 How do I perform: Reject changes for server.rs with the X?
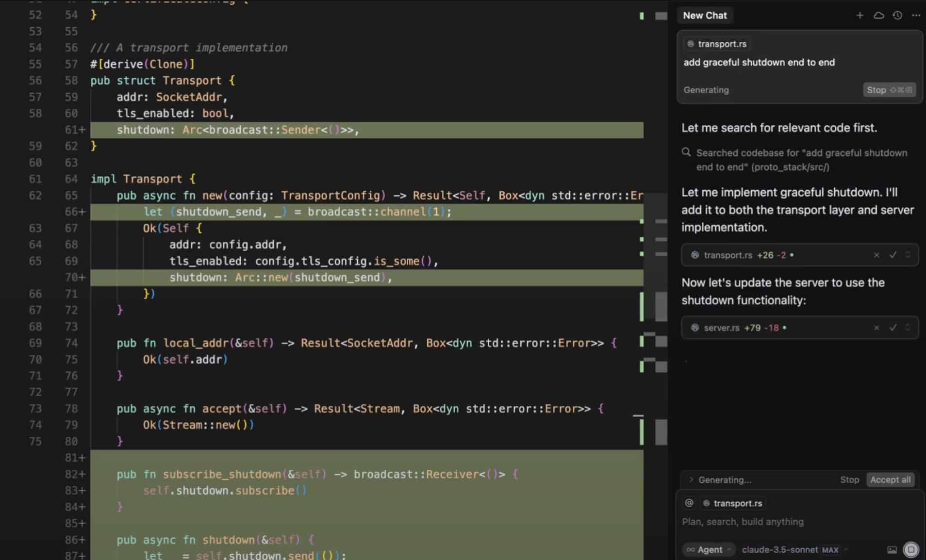tap(876, 328)
